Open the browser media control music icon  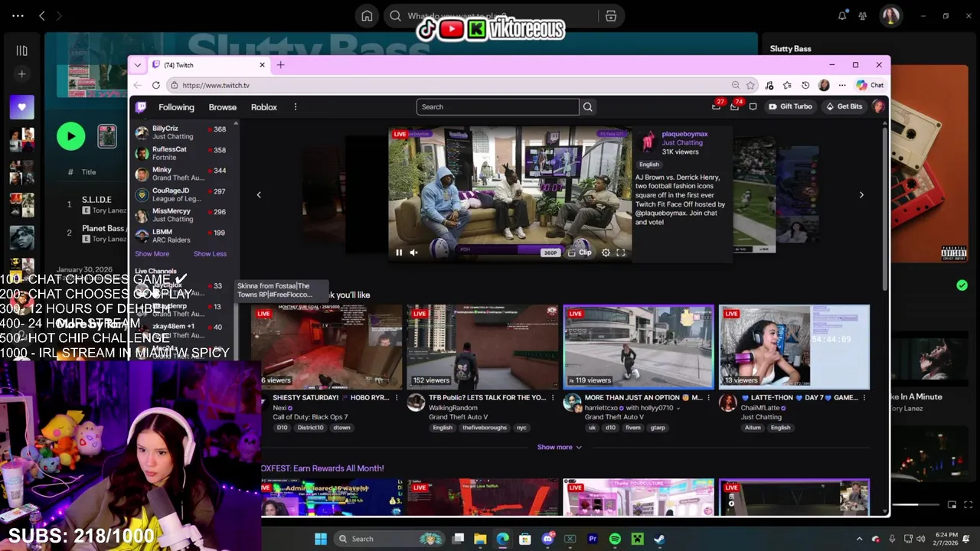point(769,85)
